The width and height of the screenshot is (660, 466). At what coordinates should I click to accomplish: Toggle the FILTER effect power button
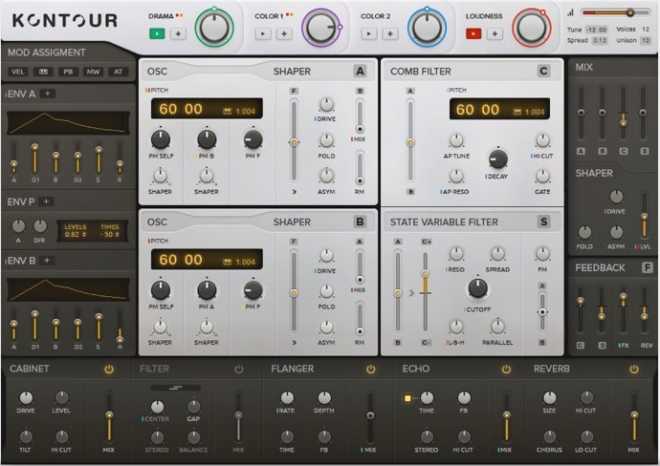(239, 369)
